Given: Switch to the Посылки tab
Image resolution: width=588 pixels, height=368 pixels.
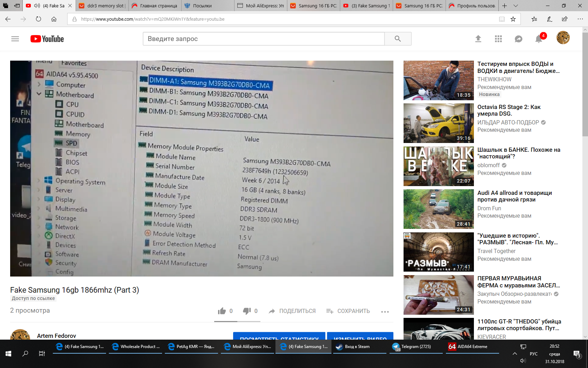Looking at the screenshot, I should coord(208,6).
